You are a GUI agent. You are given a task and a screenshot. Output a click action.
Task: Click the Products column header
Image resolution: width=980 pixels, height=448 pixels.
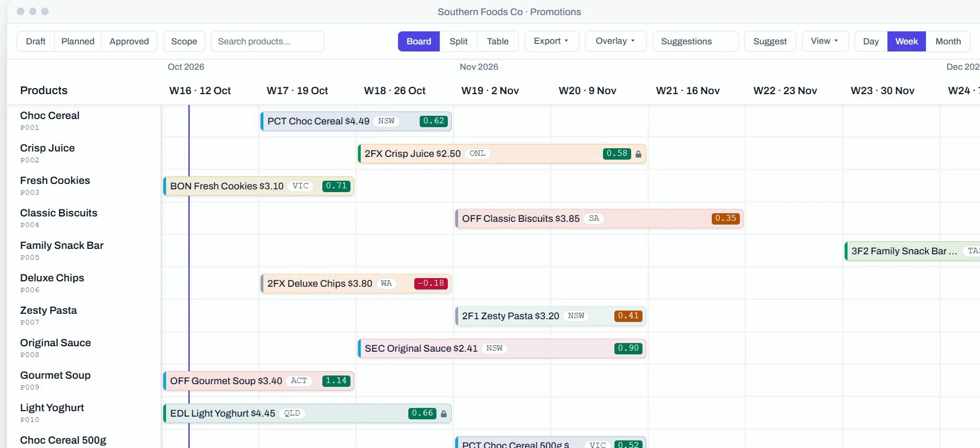(x=44, y=90)
